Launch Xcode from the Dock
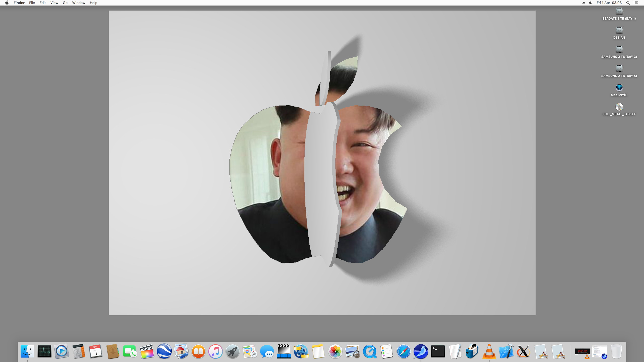 tap(506, 351)
